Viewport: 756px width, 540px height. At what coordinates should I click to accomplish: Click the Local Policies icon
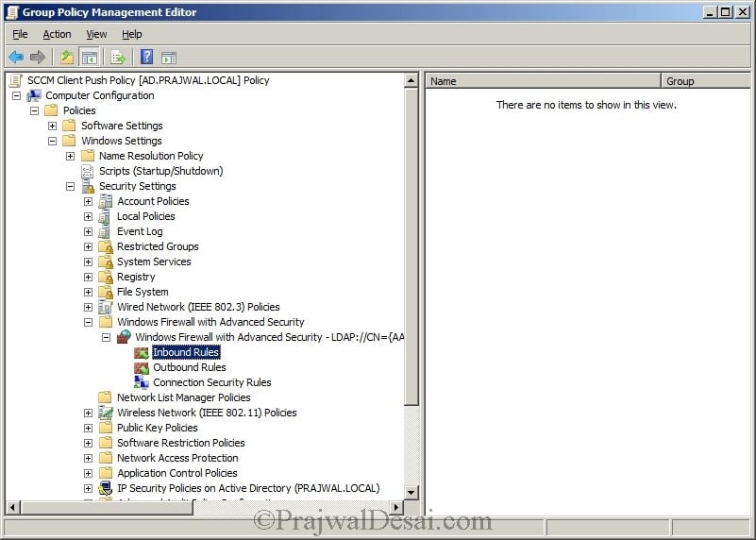(104, 216)
